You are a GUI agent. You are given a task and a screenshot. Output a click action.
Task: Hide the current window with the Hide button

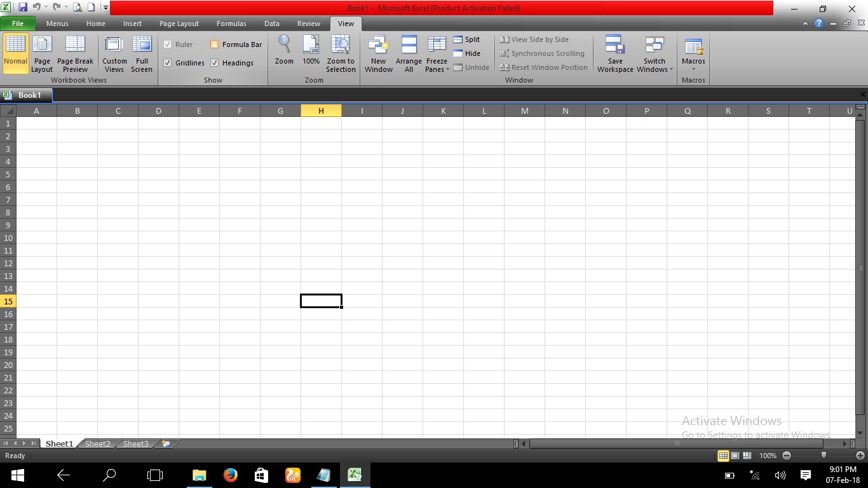pyautogui.click(x=467, y=53)
